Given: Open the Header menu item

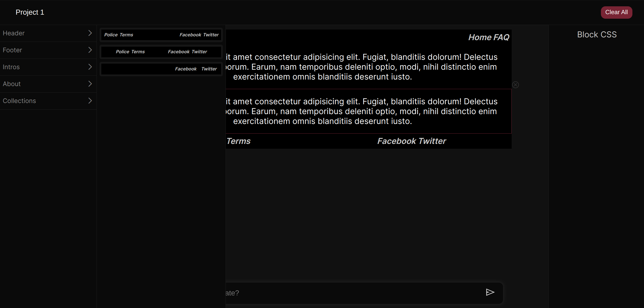Looking at the screenshot, I should point(14,33).
